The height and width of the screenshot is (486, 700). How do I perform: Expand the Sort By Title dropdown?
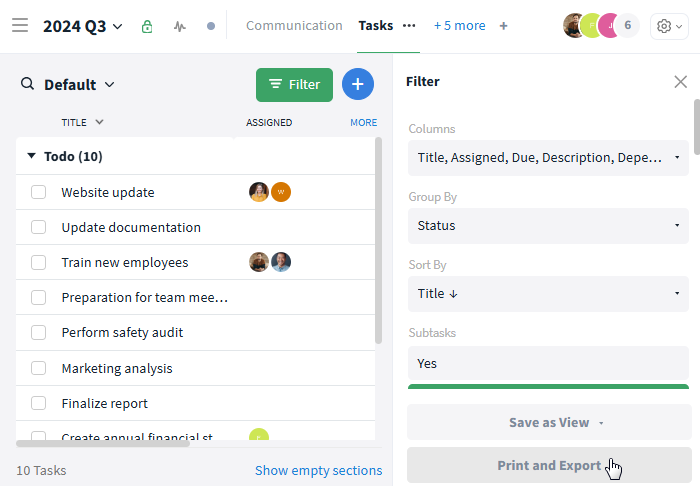[x=548, y=294]
